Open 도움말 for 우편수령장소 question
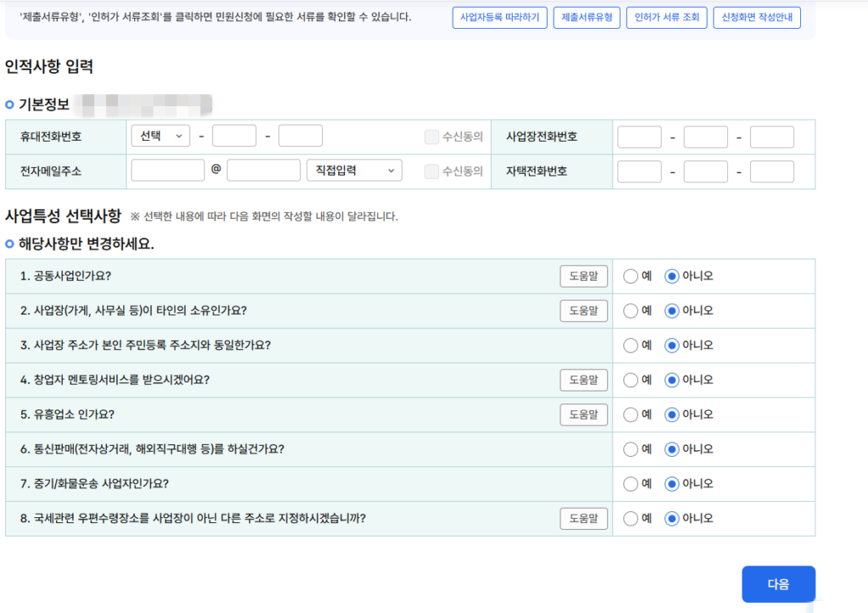868x613 pixels. coord(583,518)
